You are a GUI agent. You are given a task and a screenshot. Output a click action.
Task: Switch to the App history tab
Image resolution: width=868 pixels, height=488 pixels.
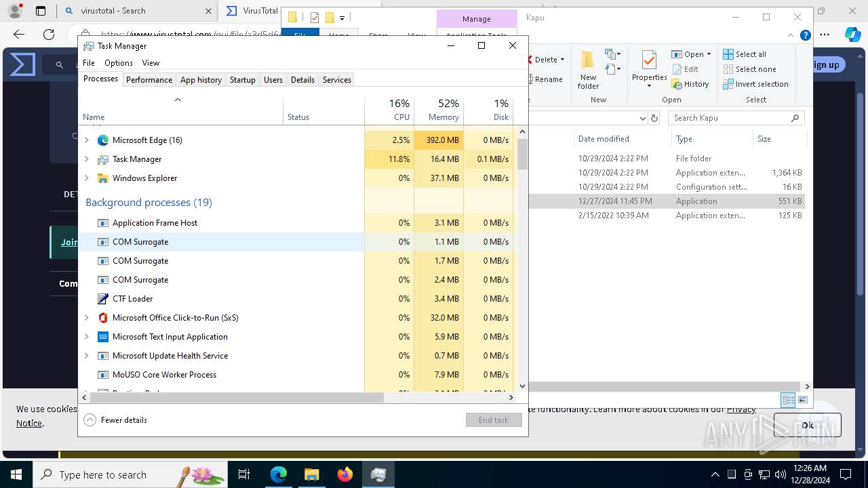coord(201,80)
